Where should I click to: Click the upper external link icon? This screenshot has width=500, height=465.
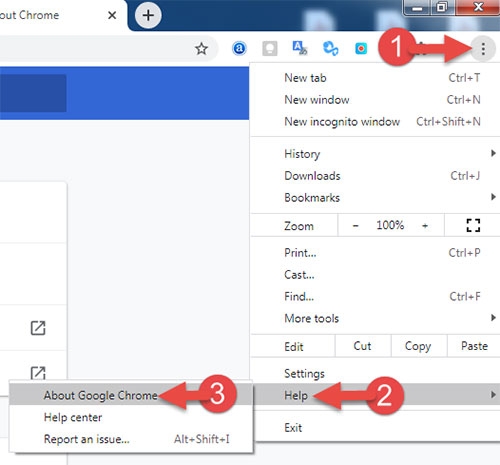[x=38, y=328]
